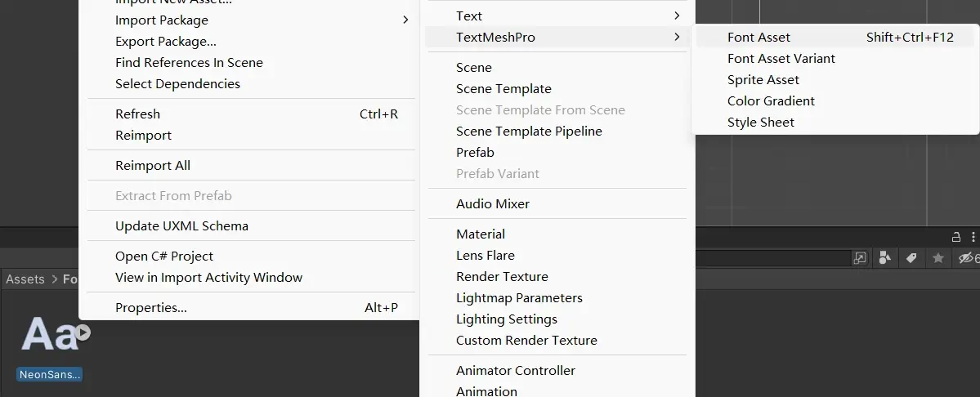
Task: Create a new Render Texture
Action: 502,276
